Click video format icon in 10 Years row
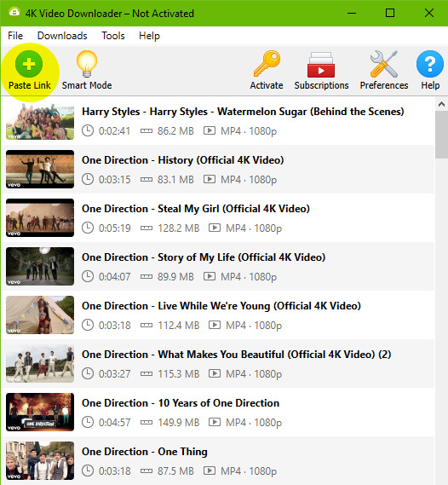This screenshot has height=485, width=448. click(x=215, y=422)
